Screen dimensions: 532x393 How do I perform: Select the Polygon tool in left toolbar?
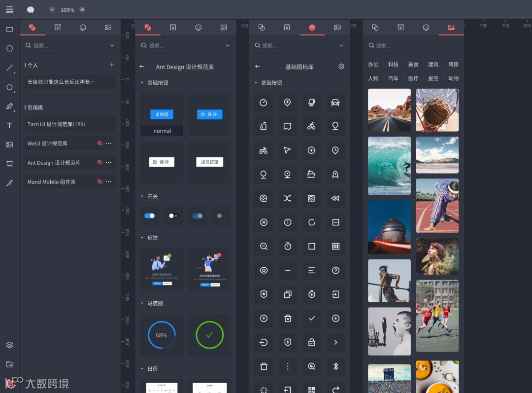pyautogui.click(x=10, y=87)
